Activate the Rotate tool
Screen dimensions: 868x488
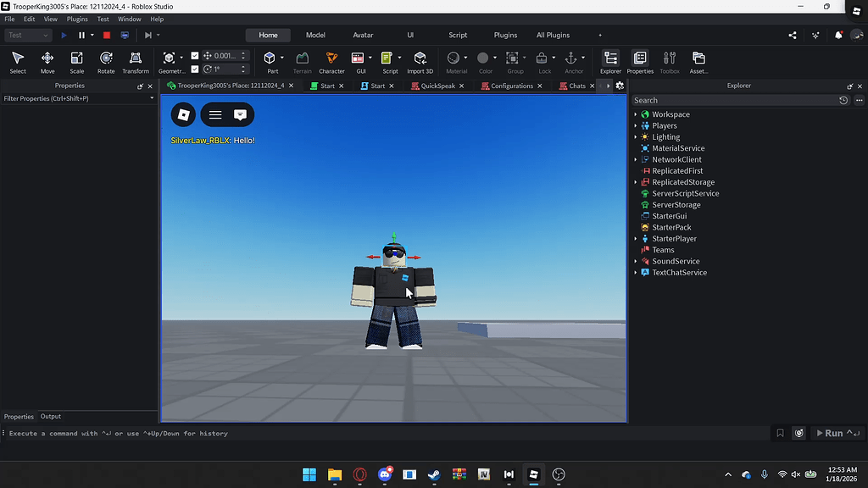tap(106, 59)
